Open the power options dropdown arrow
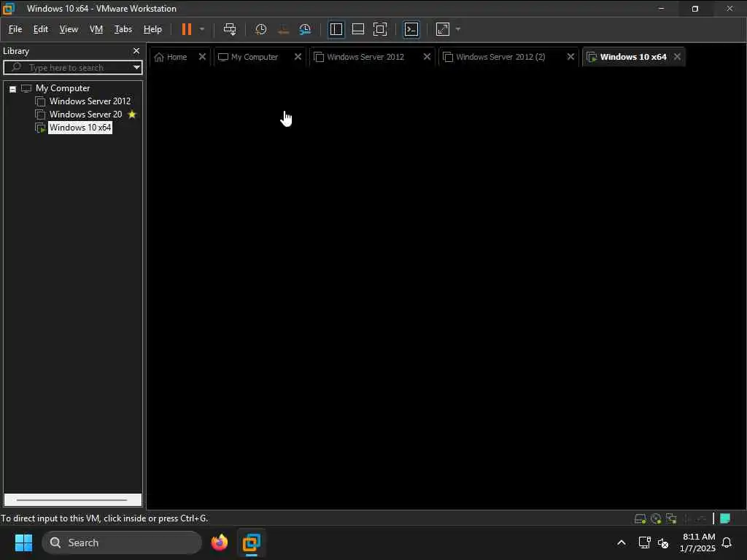 pos(202,29)
